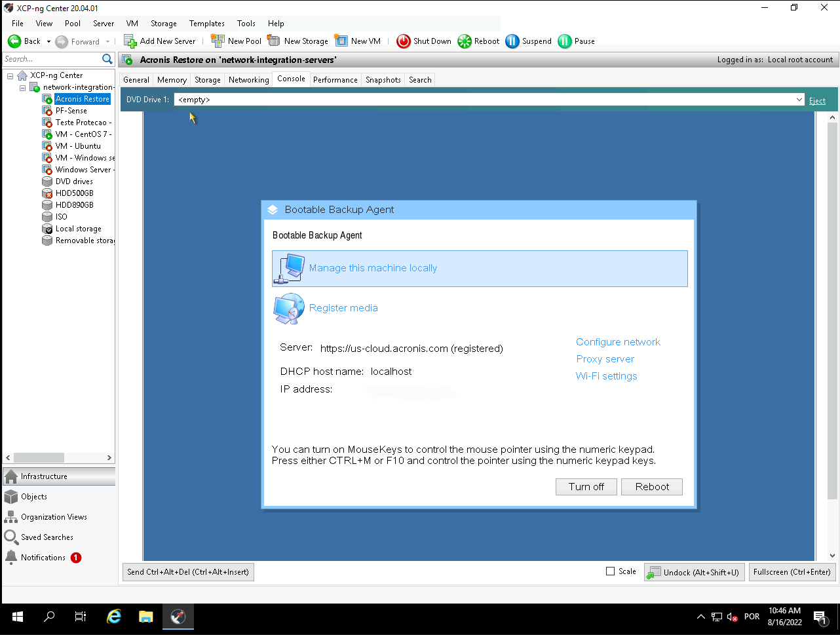Select the HDD890GB storage icon

click(47, 205)
